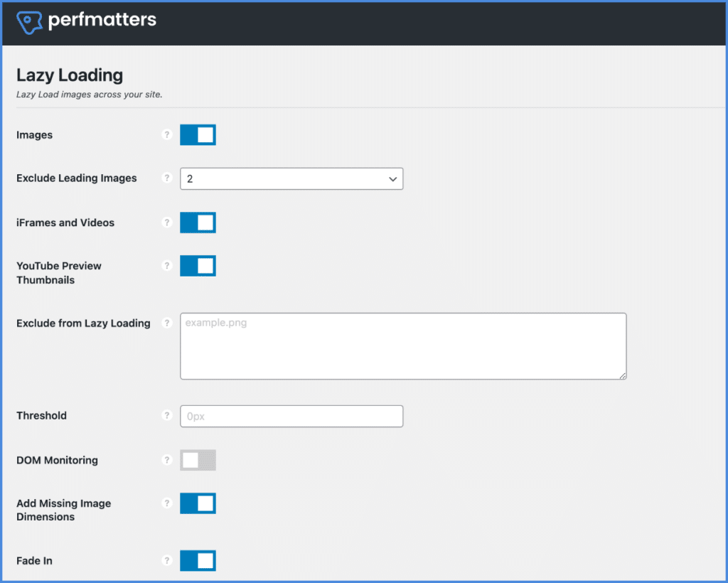Click the iFrames and Videos label

coord(65,223)
